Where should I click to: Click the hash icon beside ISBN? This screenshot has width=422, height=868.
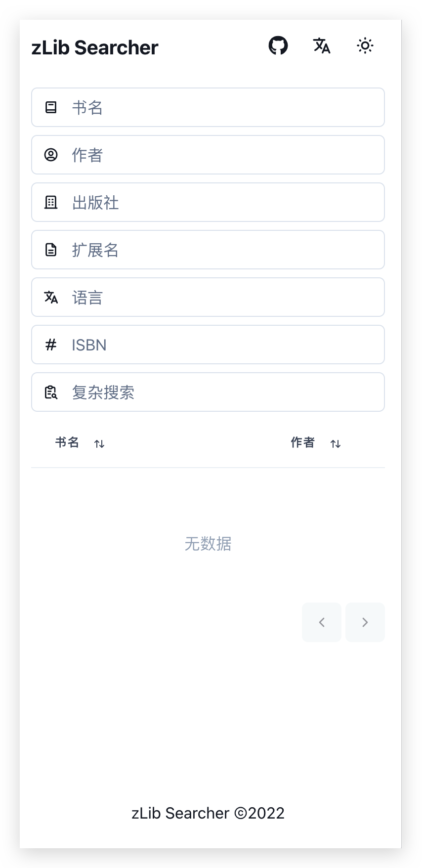point(51,345)
